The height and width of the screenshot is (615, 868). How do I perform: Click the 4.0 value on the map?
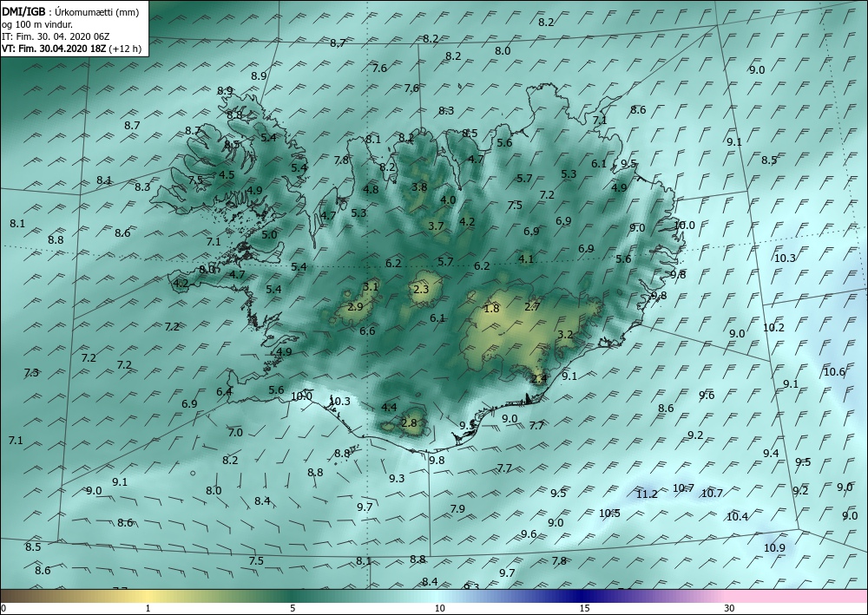pos(448,200)
